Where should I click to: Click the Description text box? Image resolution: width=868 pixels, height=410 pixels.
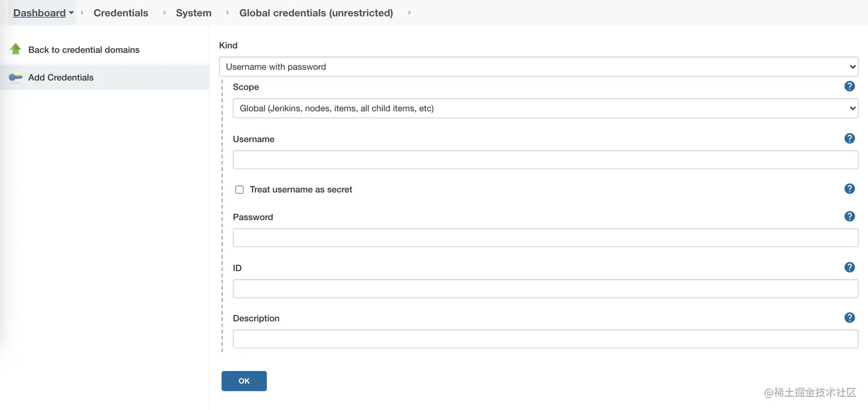coord(545,339)
